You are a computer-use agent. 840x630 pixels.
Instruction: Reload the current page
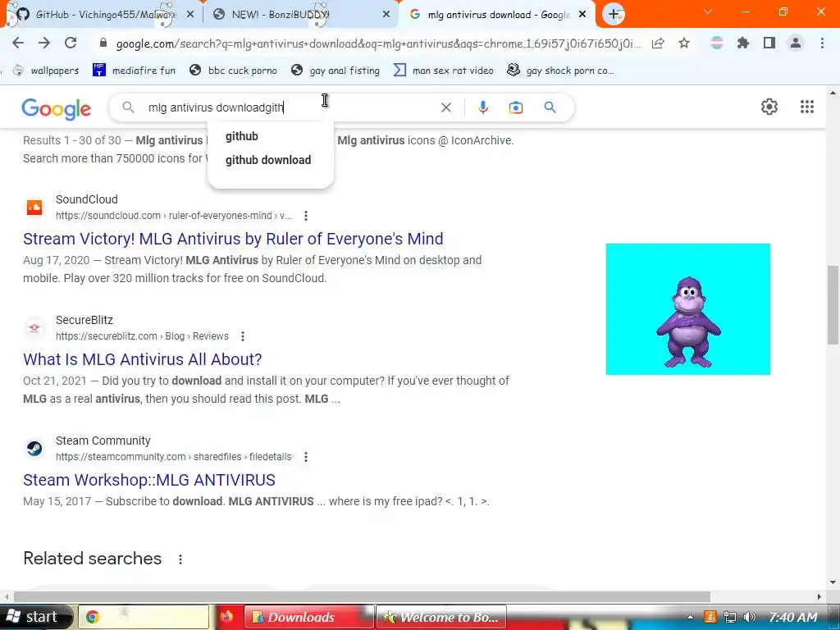71,43
